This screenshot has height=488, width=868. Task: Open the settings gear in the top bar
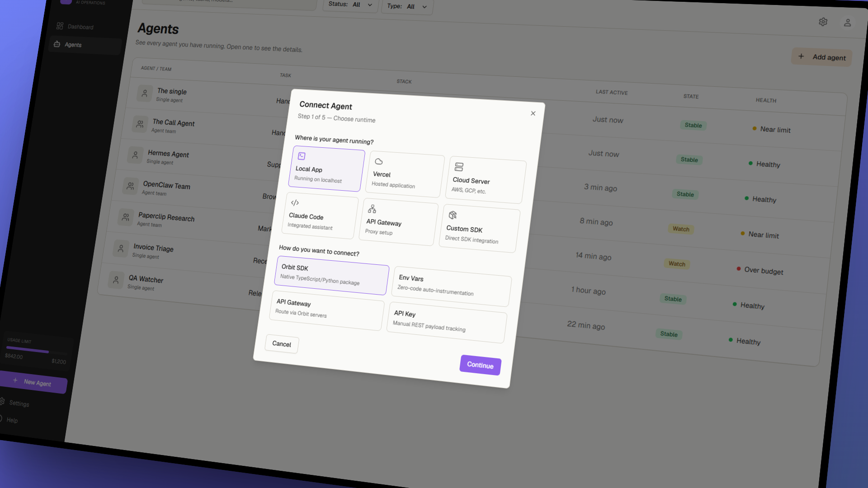(x=823, y=22)
